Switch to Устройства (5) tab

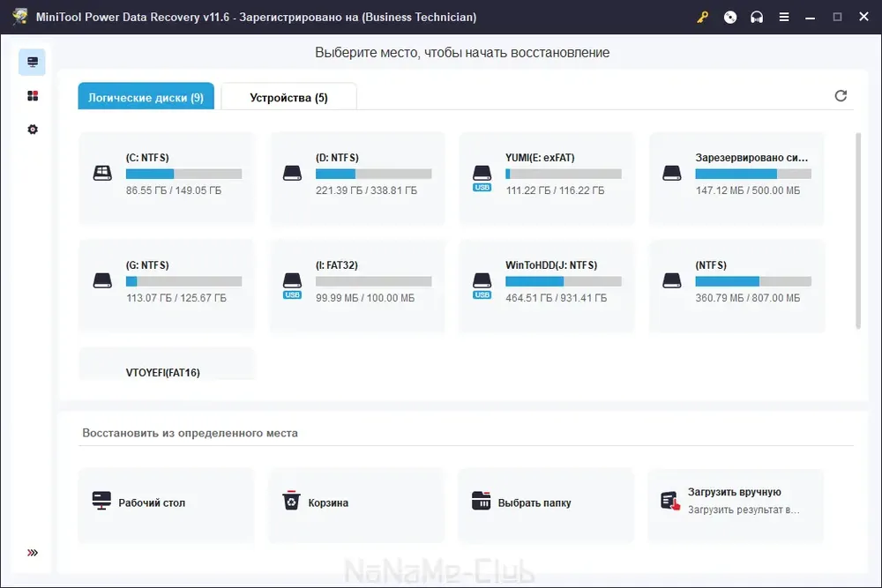[x=288, y=97]
